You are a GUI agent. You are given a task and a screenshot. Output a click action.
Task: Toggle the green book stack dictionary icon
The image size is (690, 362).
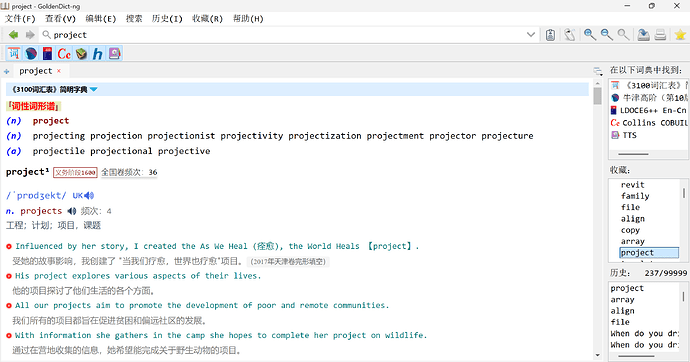[x=81, y=54]
